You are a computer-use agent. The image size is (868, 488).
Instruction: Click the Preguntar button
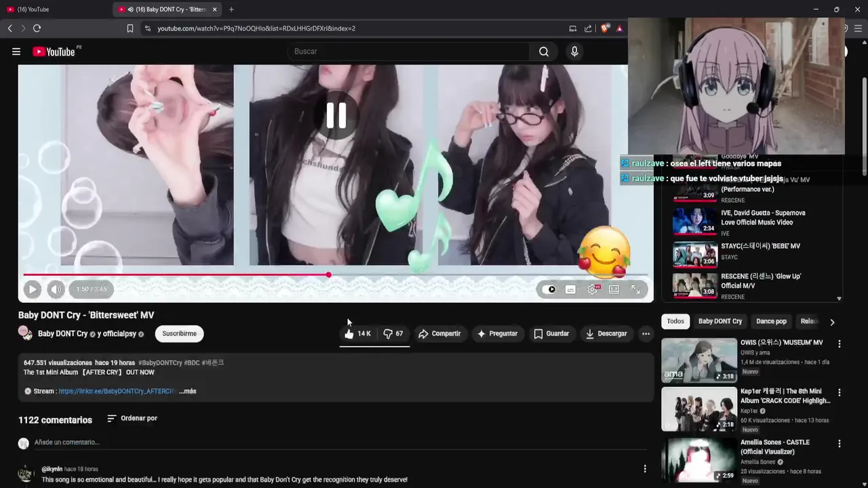coord(497,333)
